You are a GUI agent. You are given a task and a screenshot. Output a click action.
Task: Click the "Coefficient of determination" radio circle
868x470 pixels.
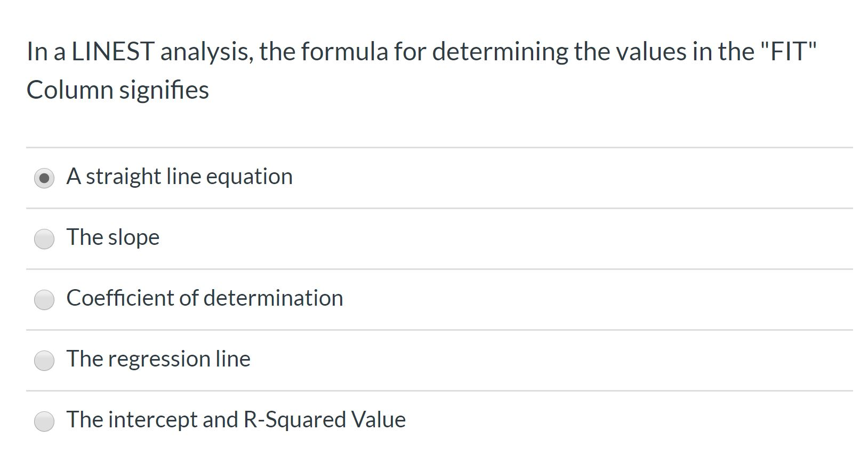[x=44, y=300]
